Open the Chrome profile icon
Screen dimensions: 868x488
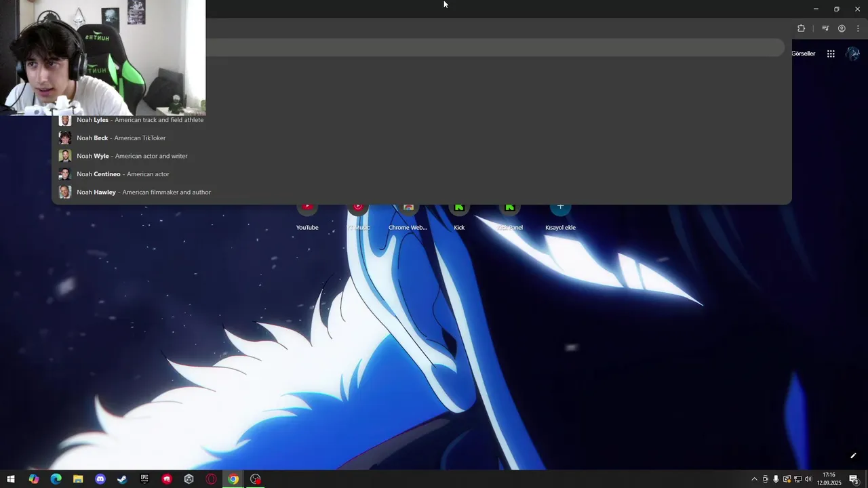click(x=842, y=28)
